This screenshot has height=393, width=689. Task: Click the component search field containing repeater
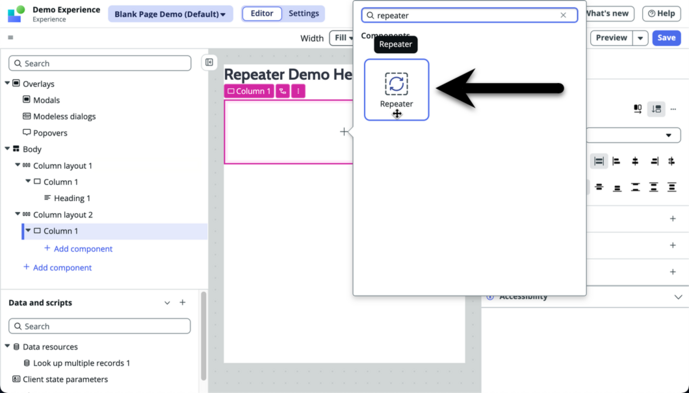click(x=469, y=15)
